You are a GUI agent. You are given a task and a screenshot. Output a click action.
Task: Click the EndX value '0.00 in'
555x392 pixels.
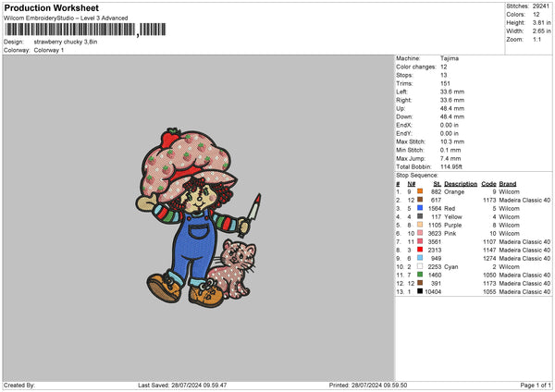[450, 125]
